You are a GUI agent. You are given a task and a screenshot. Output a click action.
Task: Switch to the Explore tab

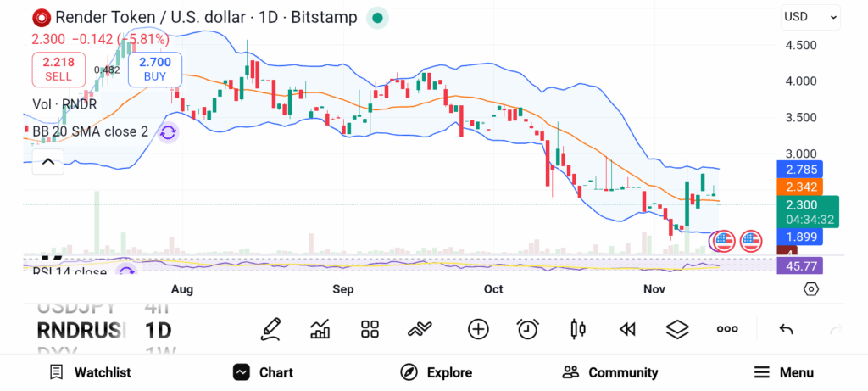click(x=437, y=372)
